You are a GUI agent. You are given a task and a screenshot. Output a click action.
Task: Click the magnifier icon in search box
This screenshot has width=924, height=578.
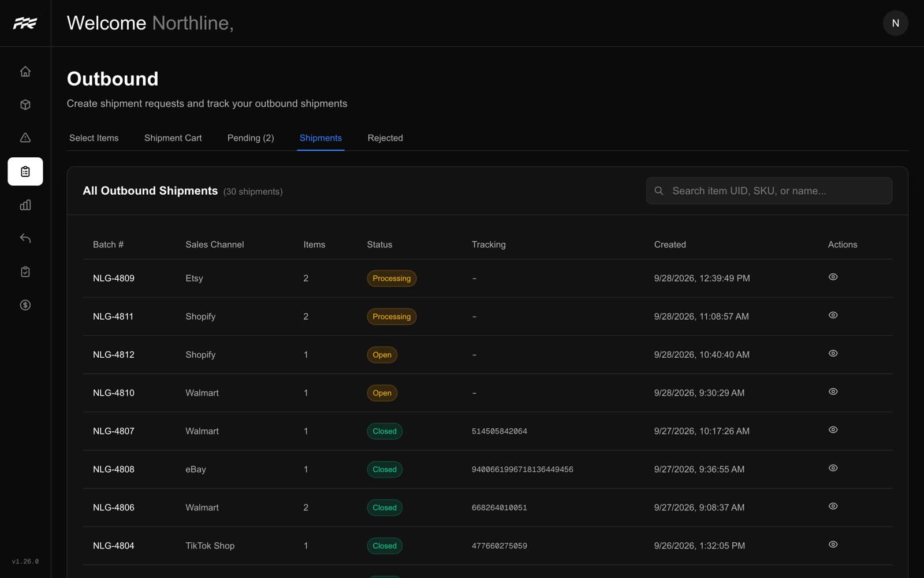pos(659,191)
